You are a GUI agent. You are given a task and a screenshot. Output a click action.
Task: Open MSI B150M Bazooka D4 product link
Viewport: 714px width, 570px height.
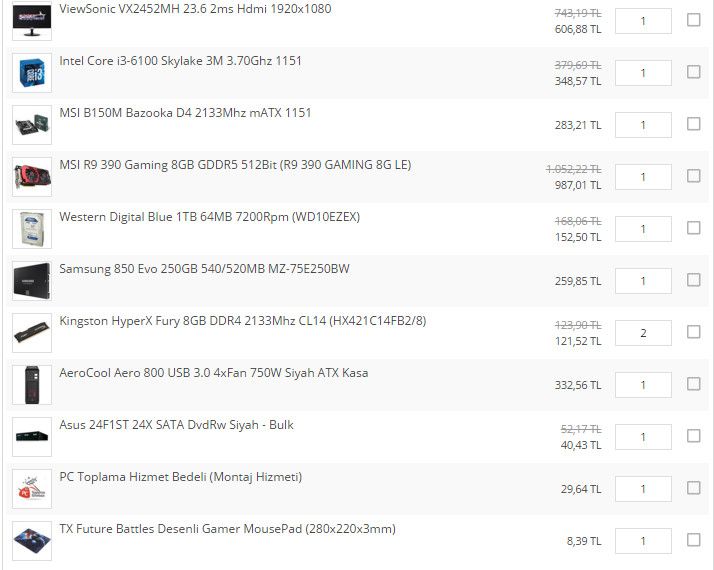[185, 113]
